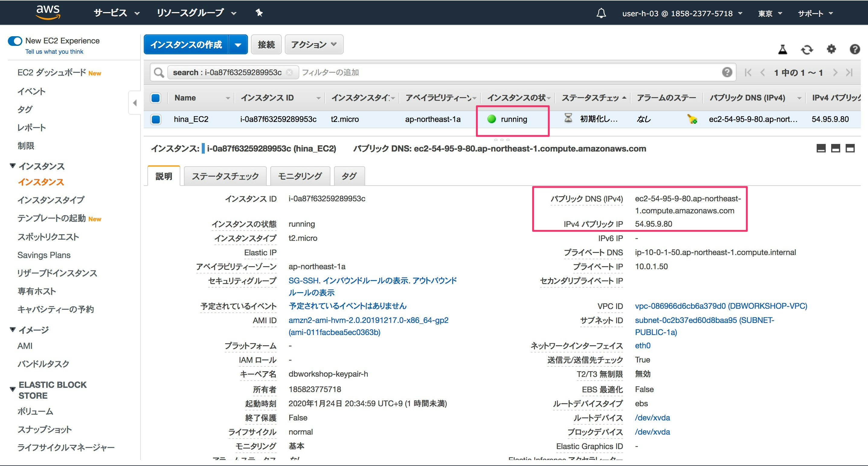Open the launch instance split dropdown arrow
This screenshot has width=868, height=466.
tap(238, 44)
